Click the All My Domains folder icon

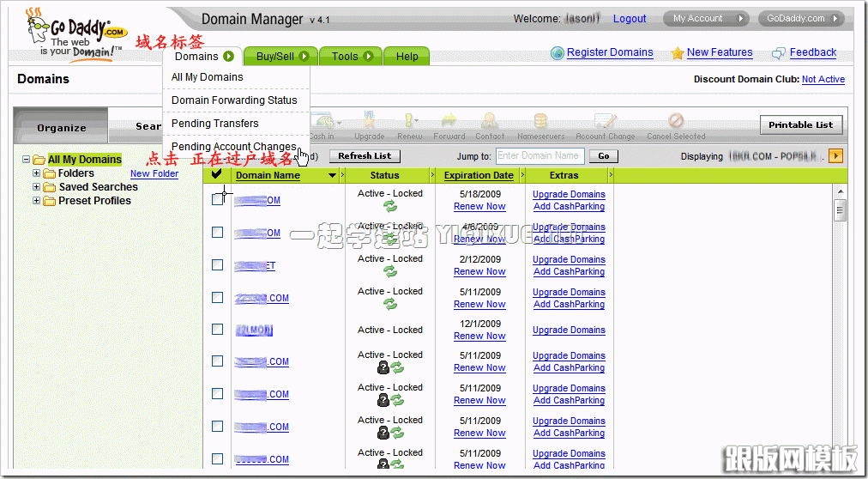(39, 160)
